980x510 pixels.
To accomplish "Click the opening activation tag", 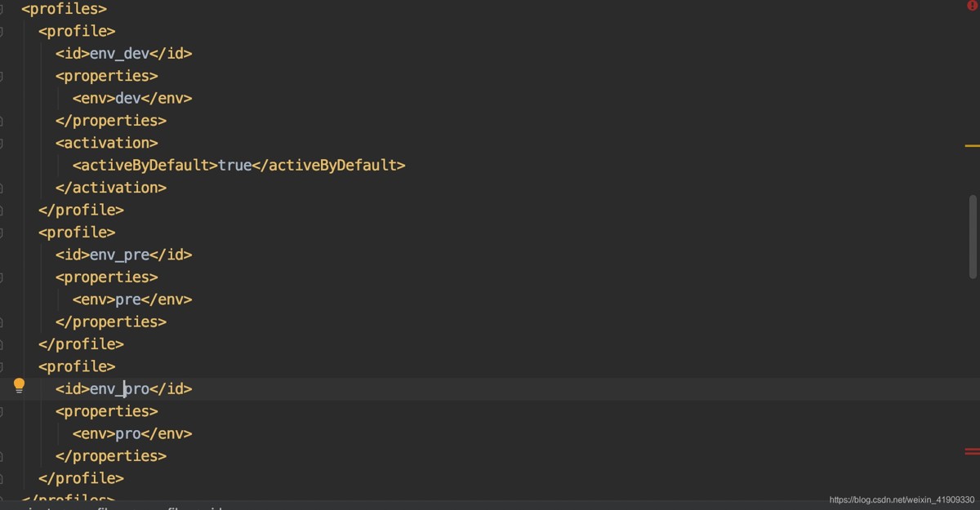I will point(107,143).
